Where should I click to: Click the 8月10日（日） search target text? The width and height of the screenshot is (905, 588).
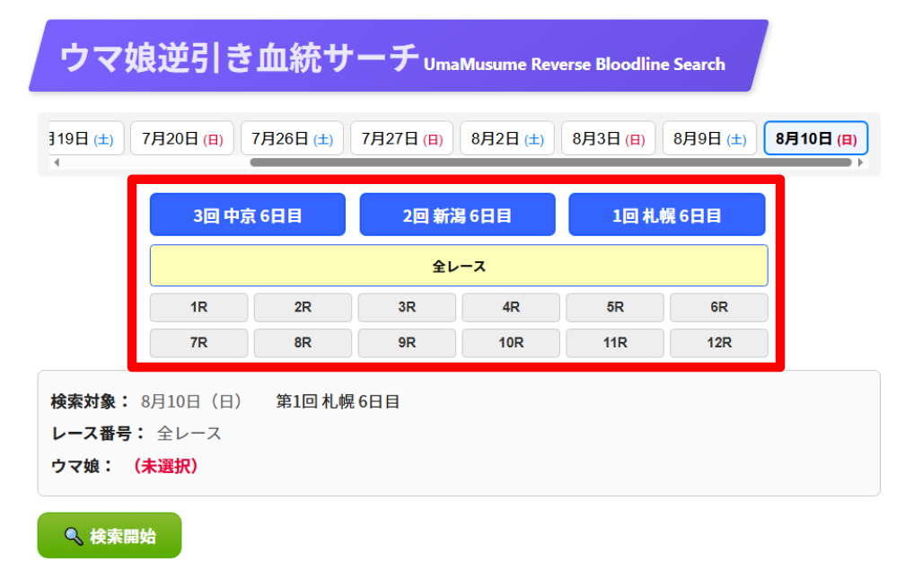click(191, 401)
